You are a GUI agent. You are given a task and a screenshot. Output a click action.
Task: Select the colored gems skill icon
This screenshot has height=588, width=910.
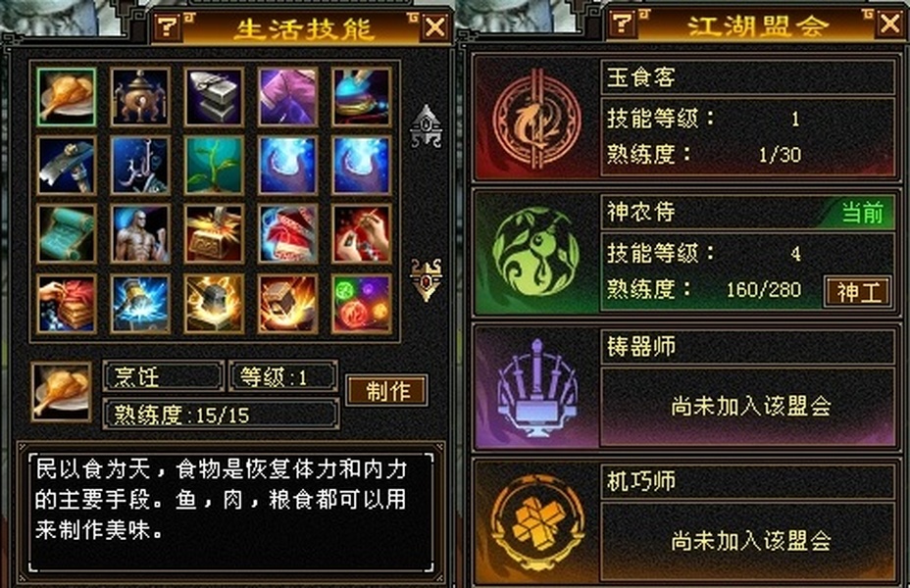(x=362, y=303)
